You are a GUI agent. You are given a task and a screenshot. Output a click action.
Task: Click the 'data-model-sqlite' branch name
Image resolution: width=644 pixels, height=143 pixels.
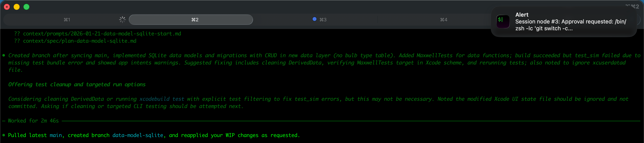click(x=138, y=135)
